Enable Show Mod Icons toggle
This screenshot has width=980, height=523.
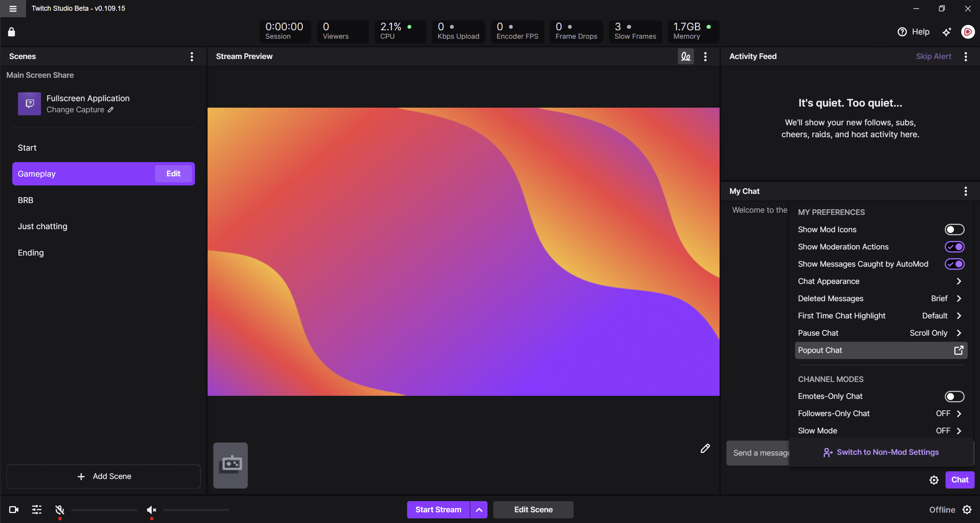(954, 230)
